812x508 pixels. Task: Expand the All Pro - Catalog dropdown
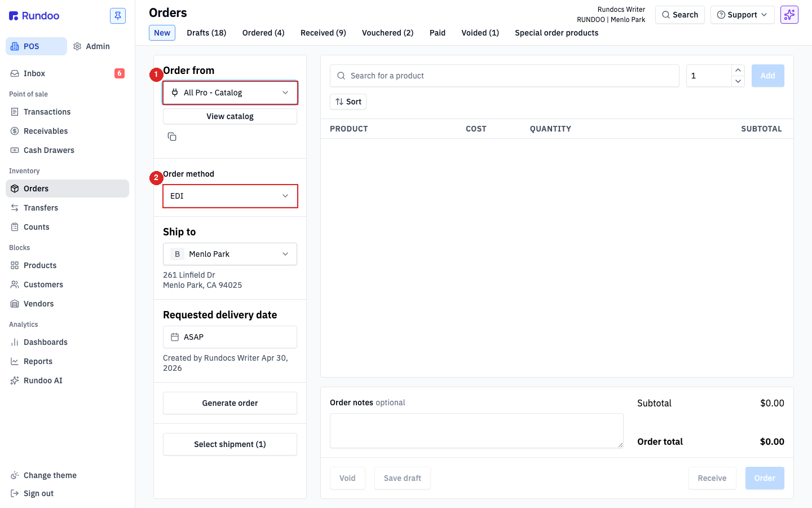pos(230,93)
